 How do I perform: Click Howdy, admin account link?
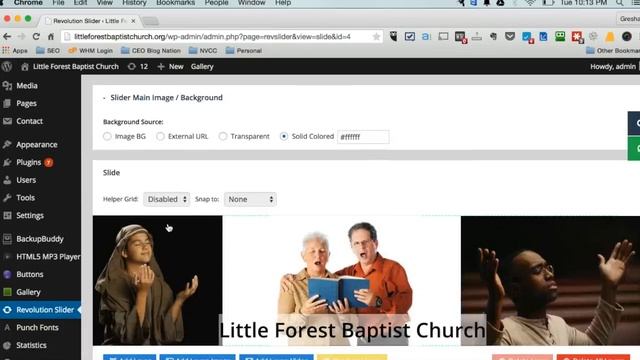(613, 67)
